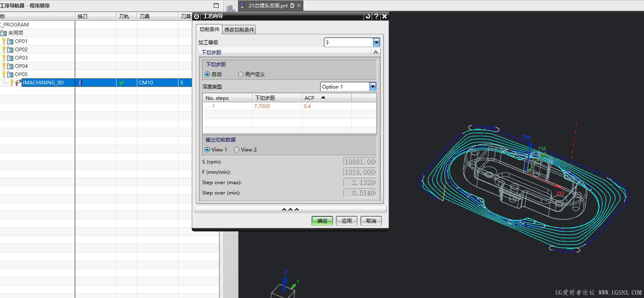644x298 pixels.
Task: Click the 0.4 ACP value in the table
Action: (x=307, y=106)
